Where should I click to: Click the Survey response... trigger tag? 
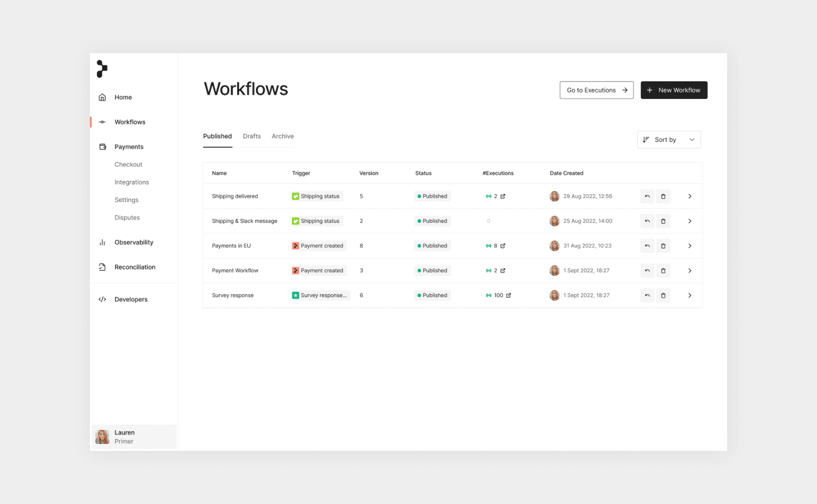click(x=320, y=296)
